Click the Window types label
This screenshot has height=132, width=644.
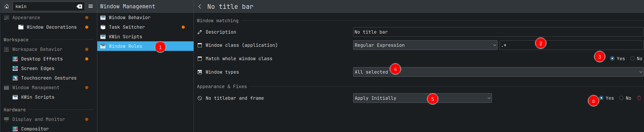(x=222, y=72)
